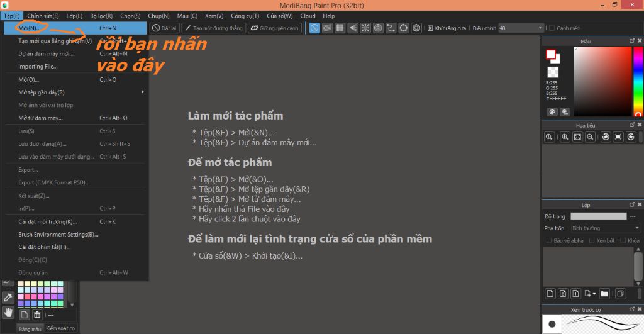This screenshot has height=334, width=644.
Task: Toggle the Khóa checkbox
Action: click(623, 240)
